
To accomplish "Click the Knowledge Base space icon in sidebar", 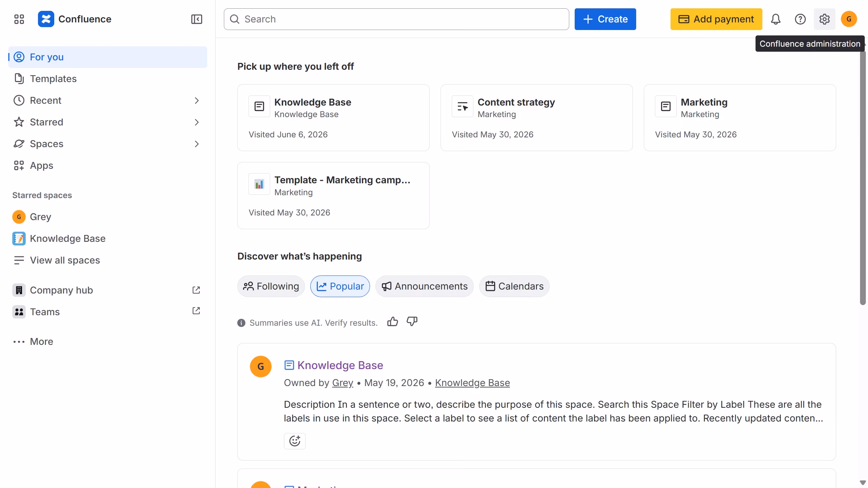I will [x=19, y=239].
